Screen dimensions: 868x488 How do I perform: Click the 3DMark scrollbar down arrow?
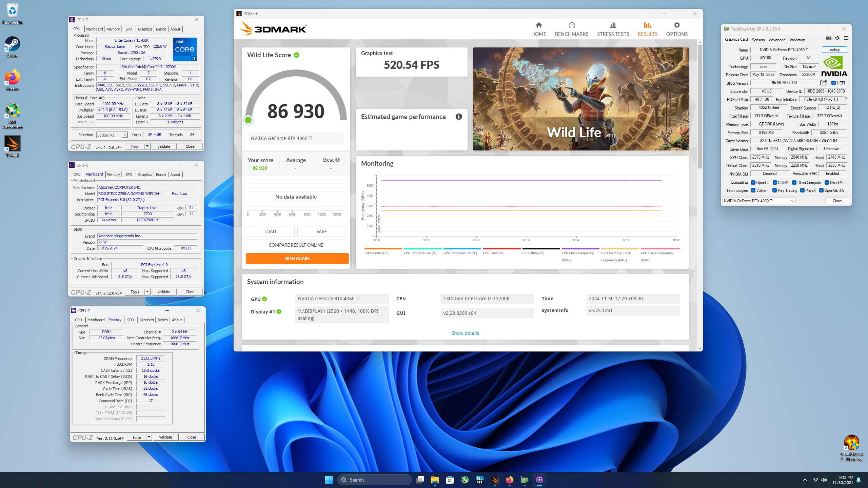700,348
